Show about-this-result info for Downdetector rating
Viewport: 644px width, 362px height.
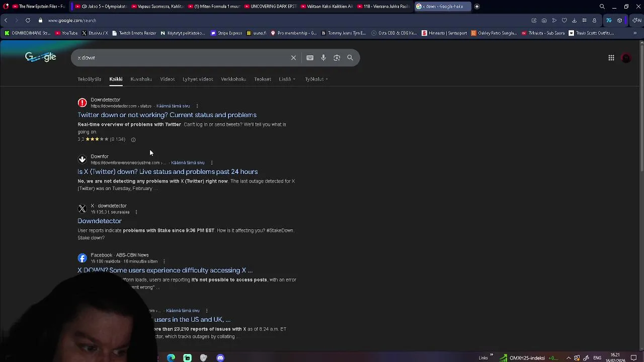(133, 140)
